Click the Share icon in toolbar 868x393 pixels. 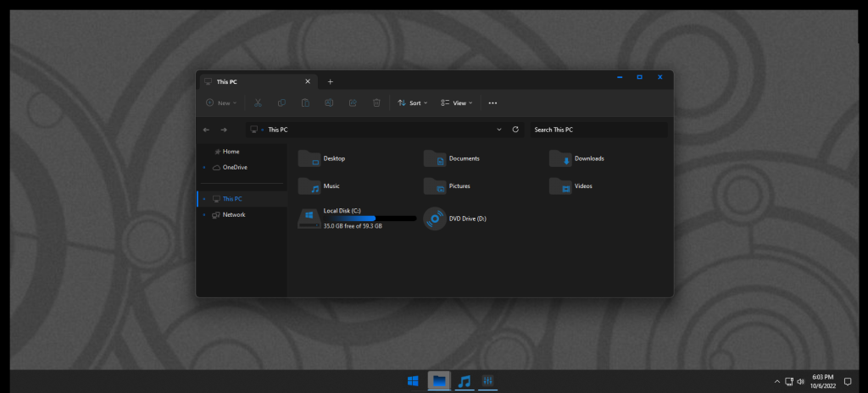coord(353,103)
